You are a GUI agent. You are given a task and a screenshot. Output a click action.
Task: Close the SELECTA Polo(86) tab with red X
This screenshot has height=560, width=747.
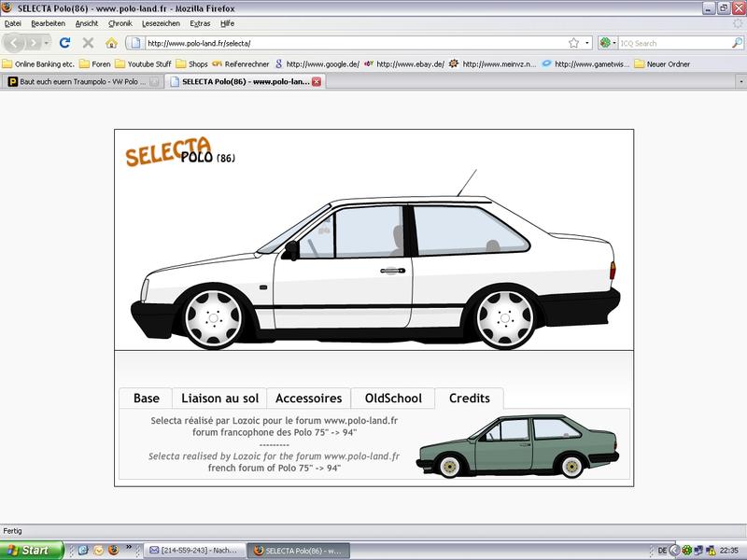tap(317, 82)
